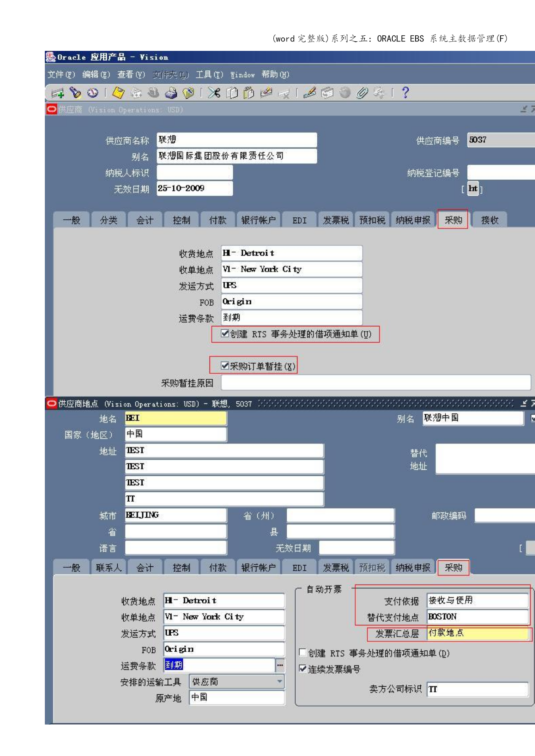
Task: Click the supplier 收货地点 Detroit field
Action: [291, 253]
